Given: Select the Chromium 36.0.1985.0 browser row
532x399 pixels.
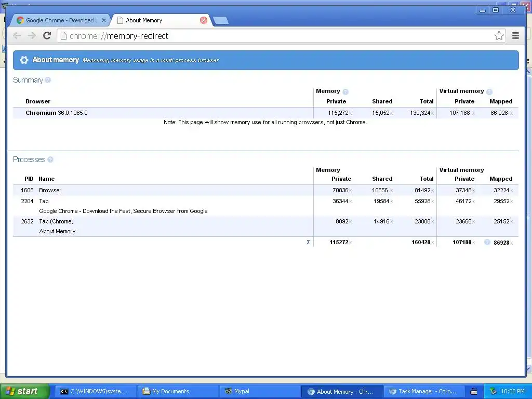Looking at the screenshot, I should tap(265, 113).
